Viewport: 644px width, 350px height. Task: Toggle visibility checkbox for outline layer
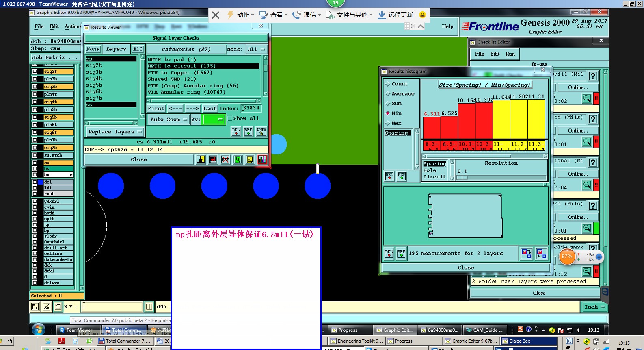pyautogui.click(x=35, y=254)
